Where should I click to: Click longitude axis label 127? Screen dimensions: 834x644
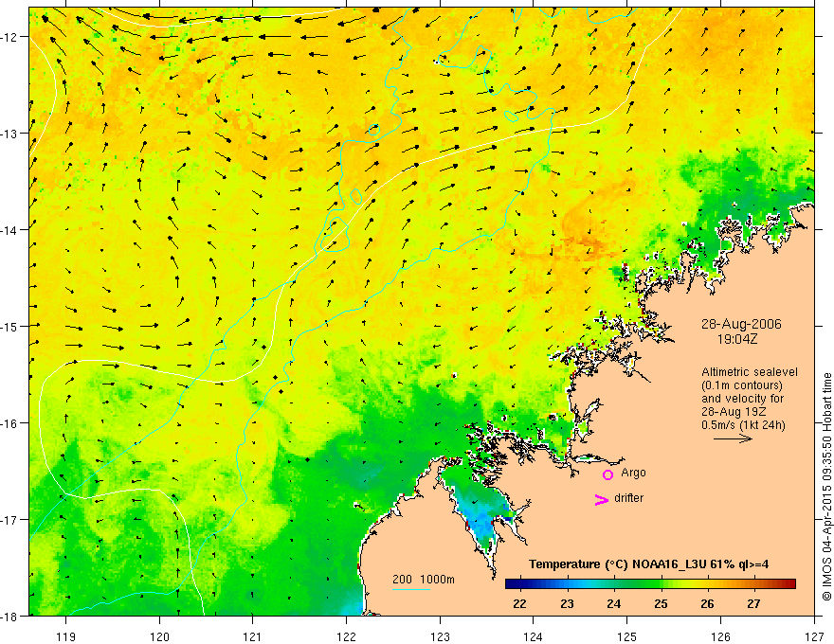pyautogui.click(x=814, y=636)
